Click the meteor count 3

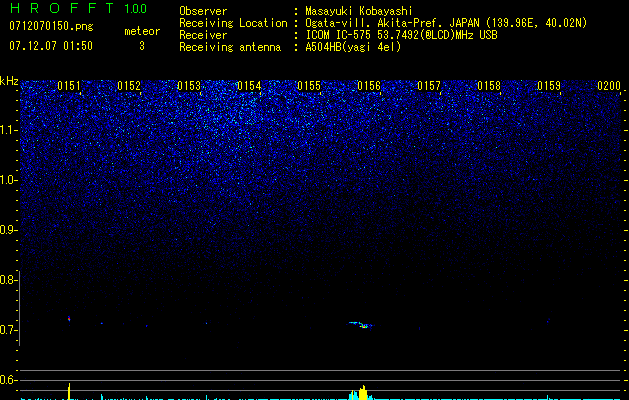click(x=142, y=46)
